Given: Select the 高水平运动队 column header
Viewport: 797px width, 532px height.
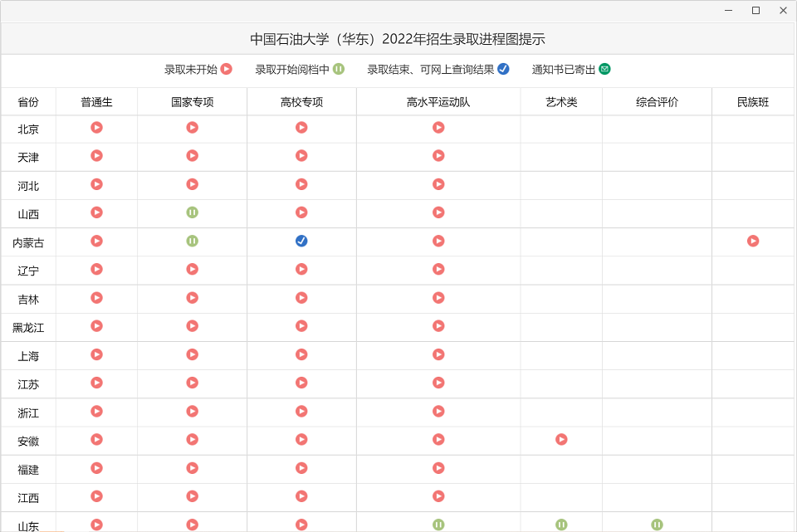Looking at the screenshot, I should click(438, 102).
